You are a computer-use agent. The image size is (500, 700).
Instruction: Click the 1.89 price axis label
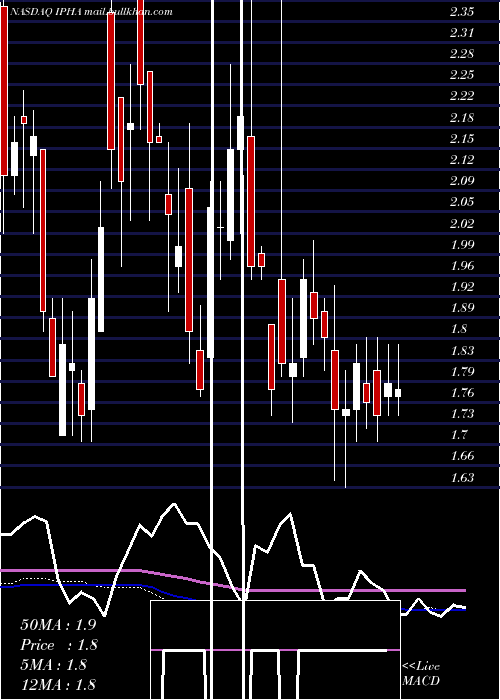[462, 308]
